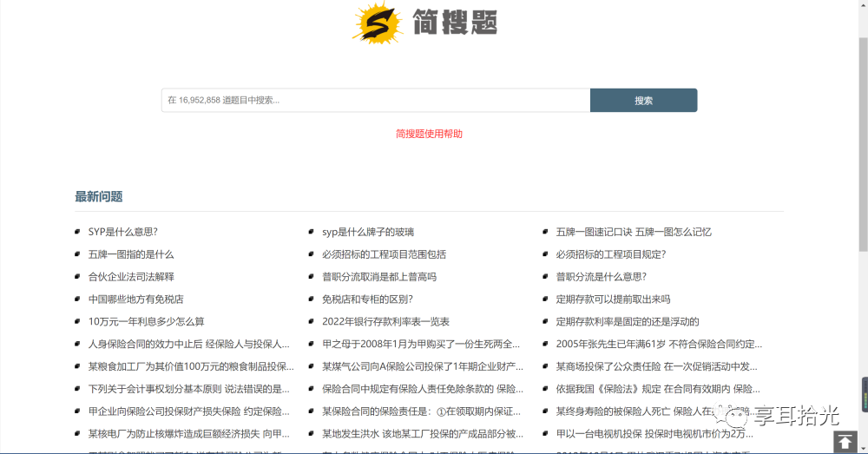Open 某煤气公司向A保险公司投保 question
This screenshot has width=868, height=454.
pyautogui.click(x=423, y=366)
